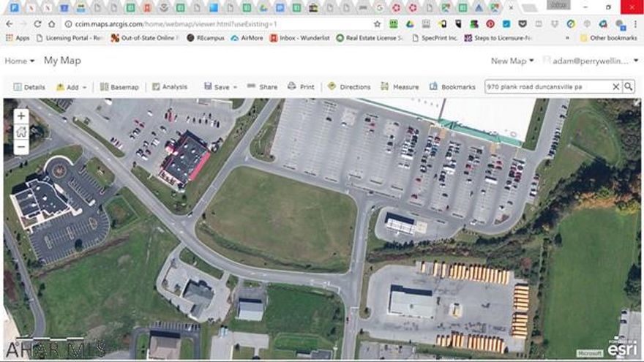Run search with magnifier icon
The height and width of the screenshot is (362, 644).
[x=629, y=87]
